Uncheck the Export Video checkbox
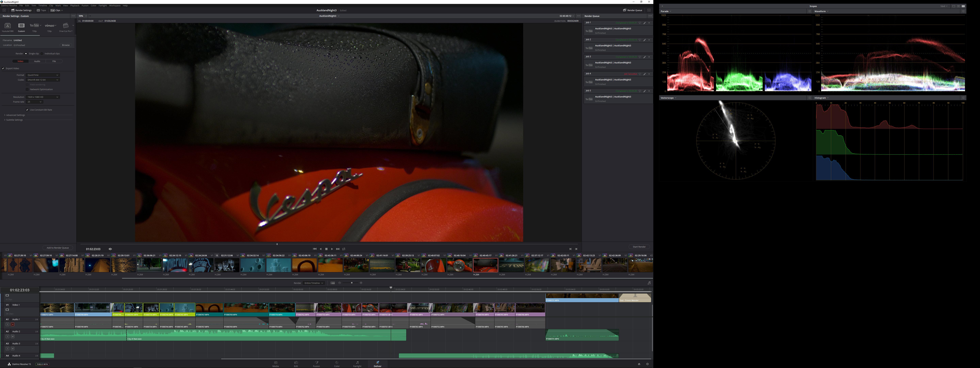The image size is (980, 368). coord(3,68)
